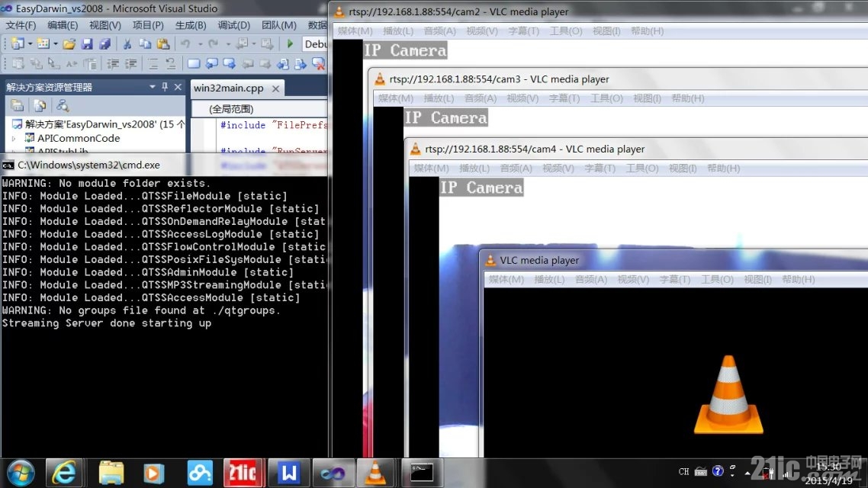Open the New Project dropdown arrow
The height and width of the screenshot is (488, 868).
(29, 43)
